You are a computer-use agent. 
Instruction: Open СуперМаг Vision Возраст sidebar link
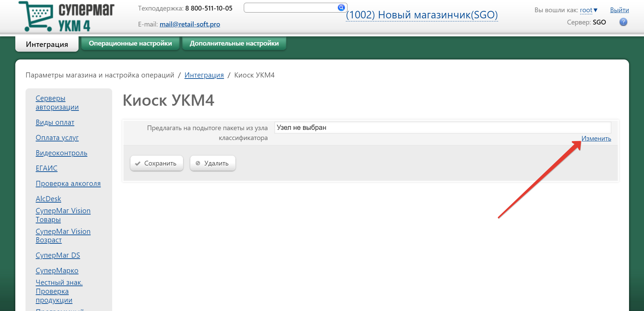click(x=63, y=236)
